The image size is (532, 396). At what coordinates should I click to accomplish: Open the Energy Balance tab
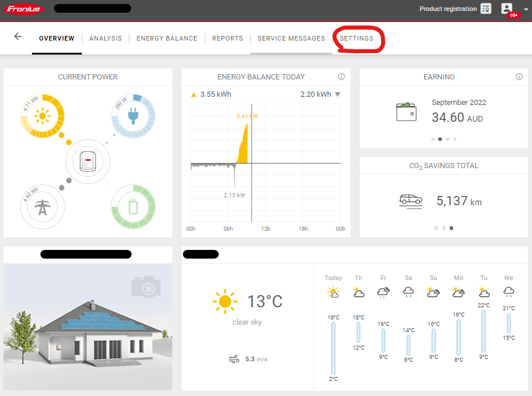167,38
